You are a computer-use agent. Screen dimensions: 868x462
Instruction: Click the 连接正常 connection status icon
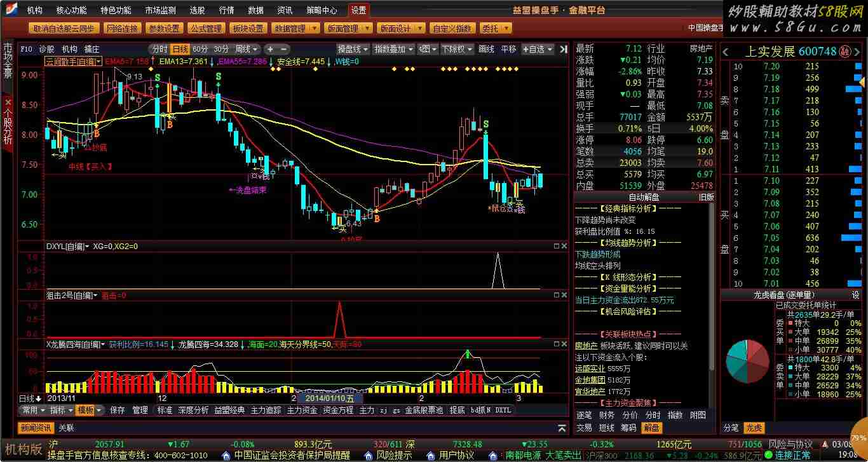tap(770, 456)
